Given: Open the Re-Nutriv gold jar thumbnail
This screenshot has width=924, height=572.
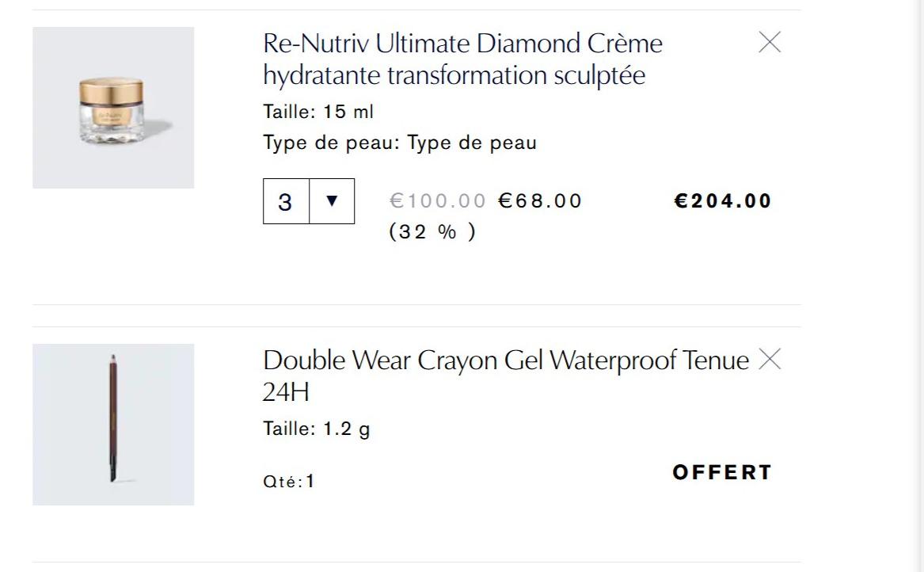Looking at the screenshot, I should [113, 108].
